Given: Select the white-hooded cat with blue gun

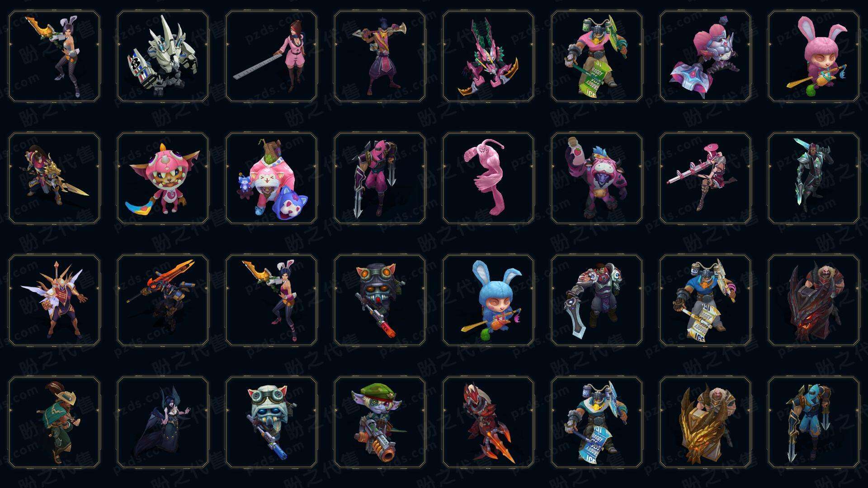Looking at the screenshot, I should click(x=271, y=422).
